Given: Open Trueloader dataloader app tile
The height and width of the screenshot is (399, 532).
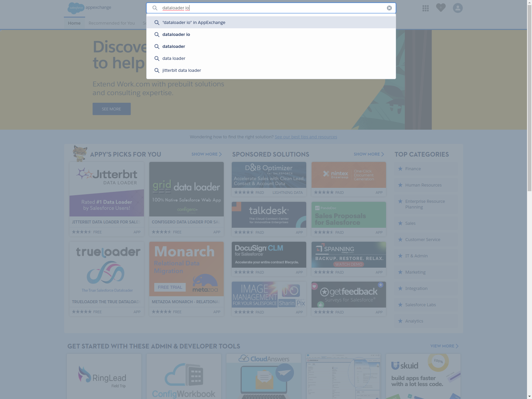Looking at the screenshot, I should pos(107,279).
